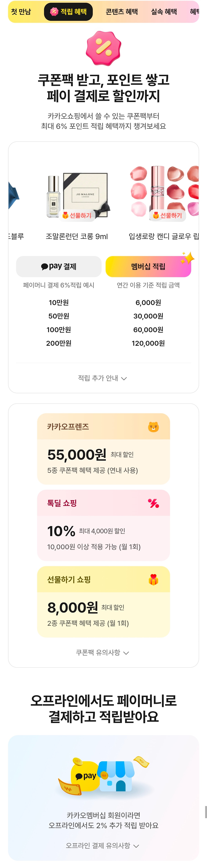Expand 쿠폰팩 유의사항 details
Screen dimensions: 207x868
tap(102, 652)
